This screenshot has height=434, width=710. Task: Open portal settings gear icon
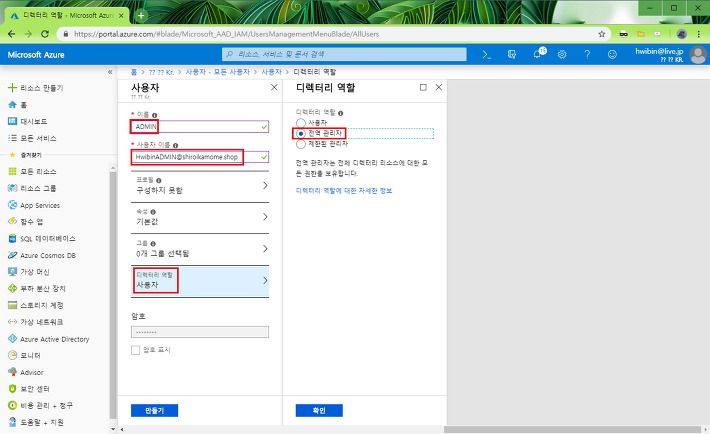tap(562, 54)
